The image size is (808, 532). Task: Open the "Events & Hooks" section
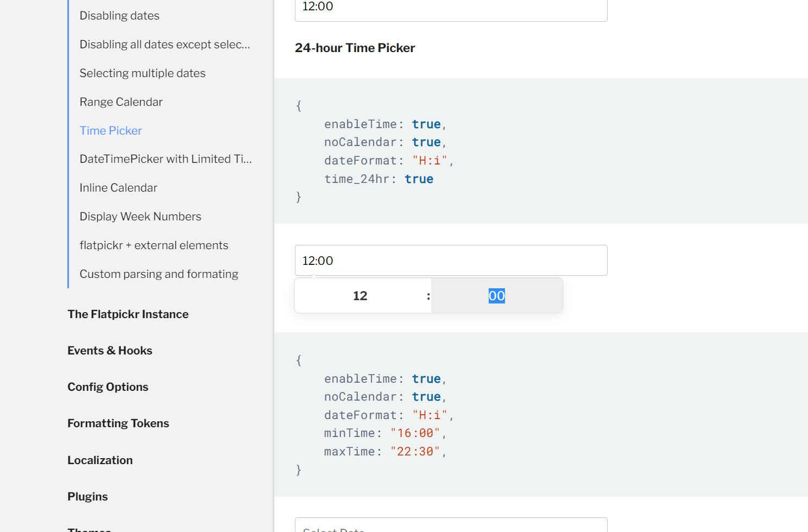pos(110,350)
